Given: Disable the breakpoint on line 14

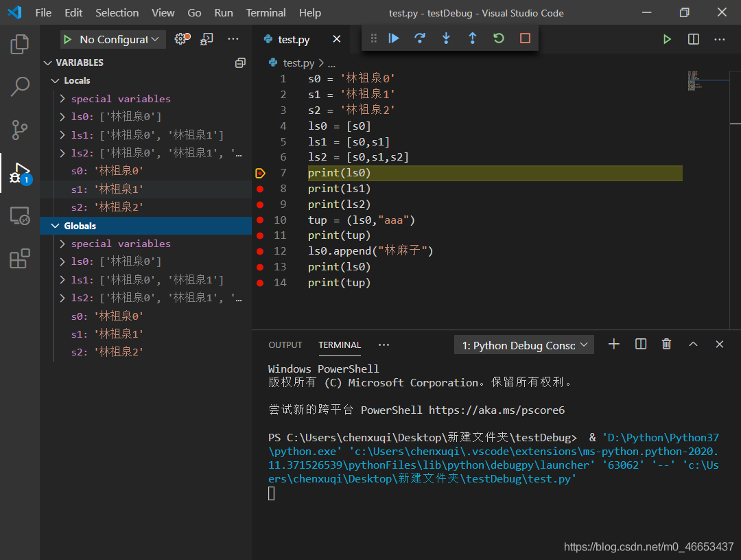Looking at the screenshot, I should tap(260, 283).
